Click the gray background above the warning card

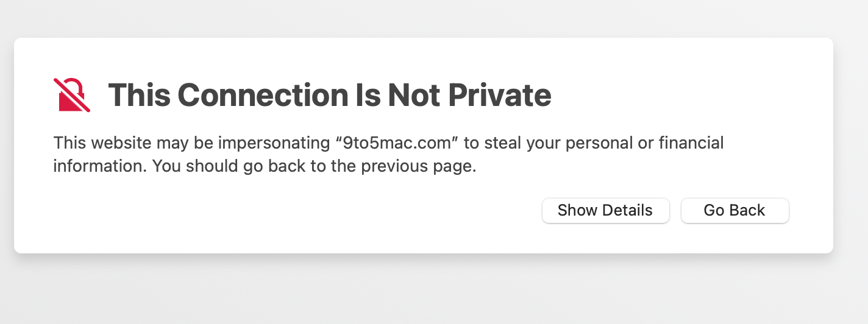click(x=427, y=17)
